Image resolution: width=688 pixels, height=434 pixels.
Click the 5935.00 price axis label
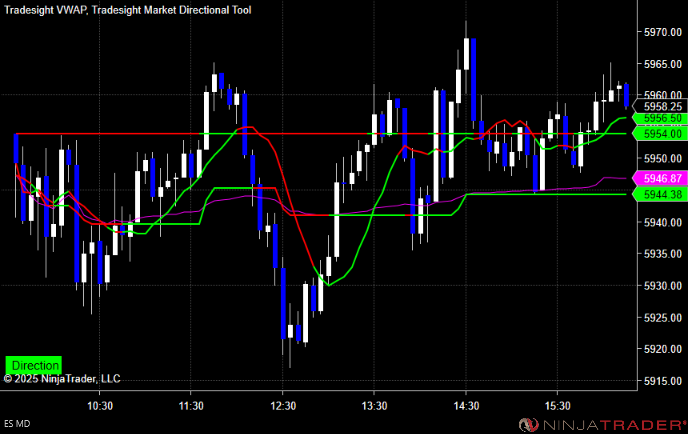tap(663, 254)
